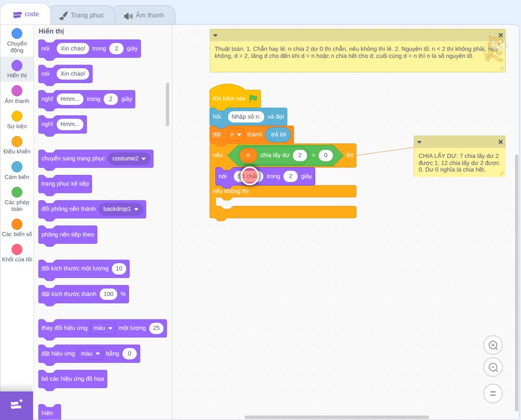Viewport: 521px width, 420px height.
Task: Open the Các phép toán category
Action: click(x=17, y=199)
